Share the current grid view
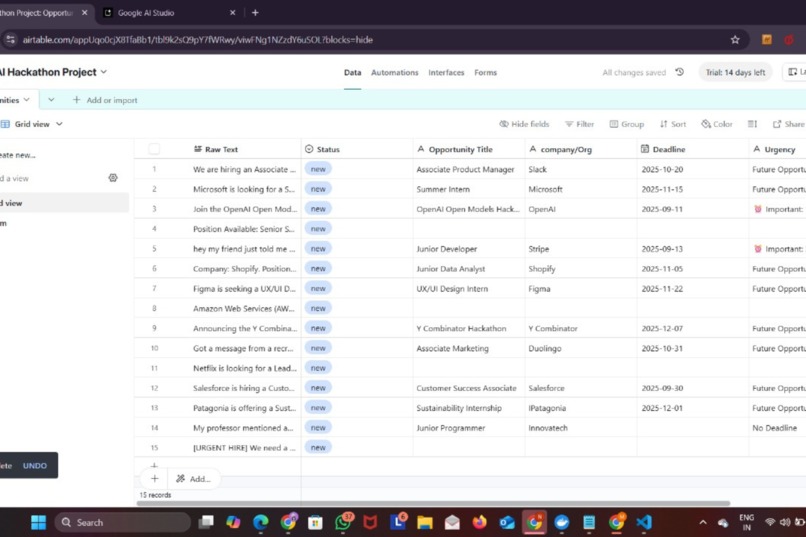 pyautogui.click(x=789, y=124)
